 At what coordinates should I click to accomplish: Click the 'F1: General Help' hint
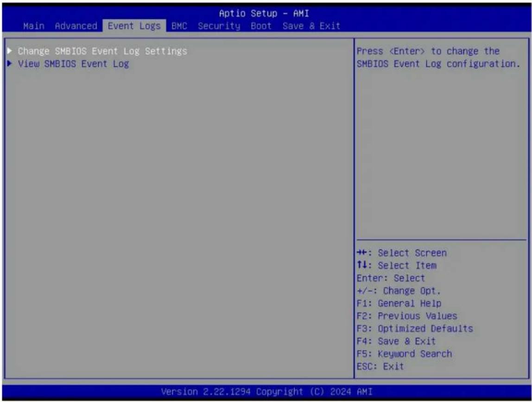click(399, 303)
